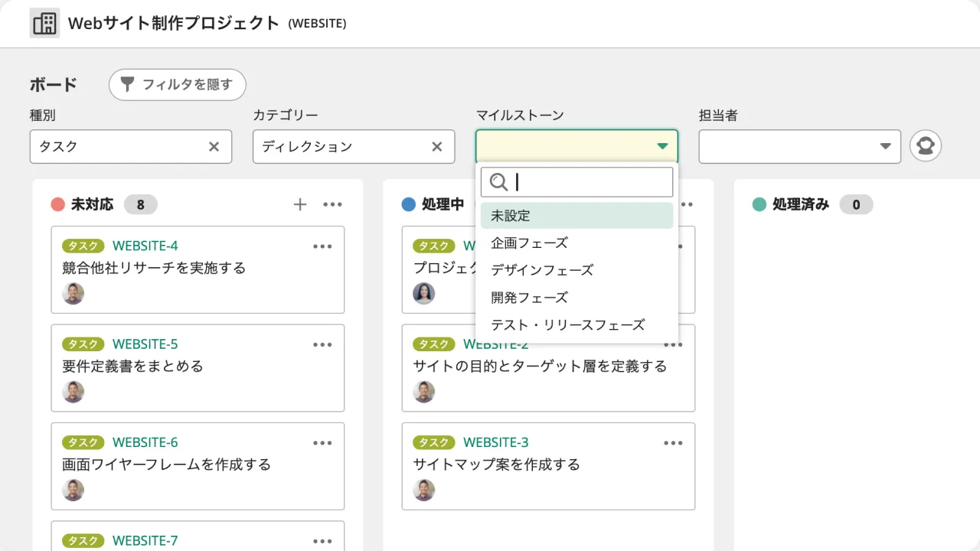The width and height of the screenshot is (980, 551).
Task: Click the 画面ワイヤーフレームを作成する card title
Action: [x=167, y=465]
